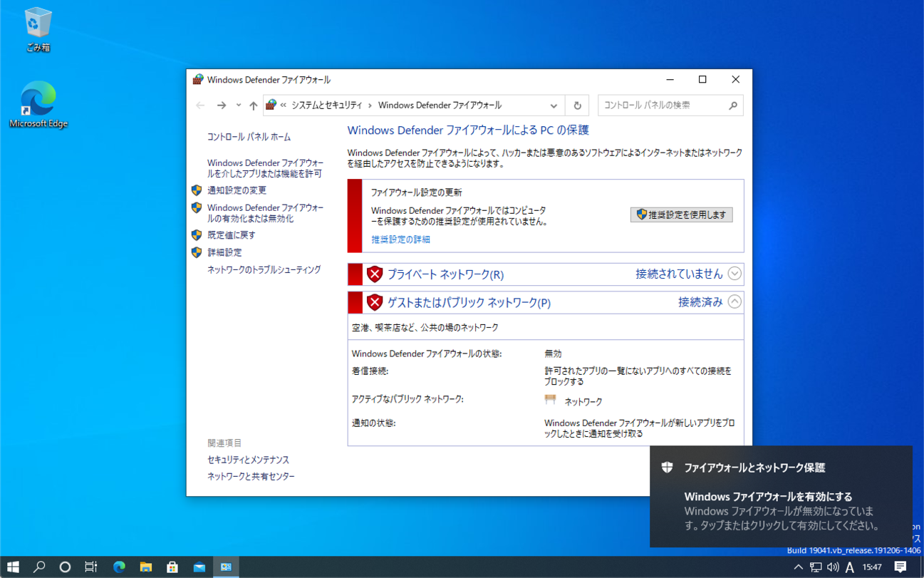Screen dimensions: 924x578
Task: Open ファイアウォールの有効化または無効化 link
Action: (265, 213)
